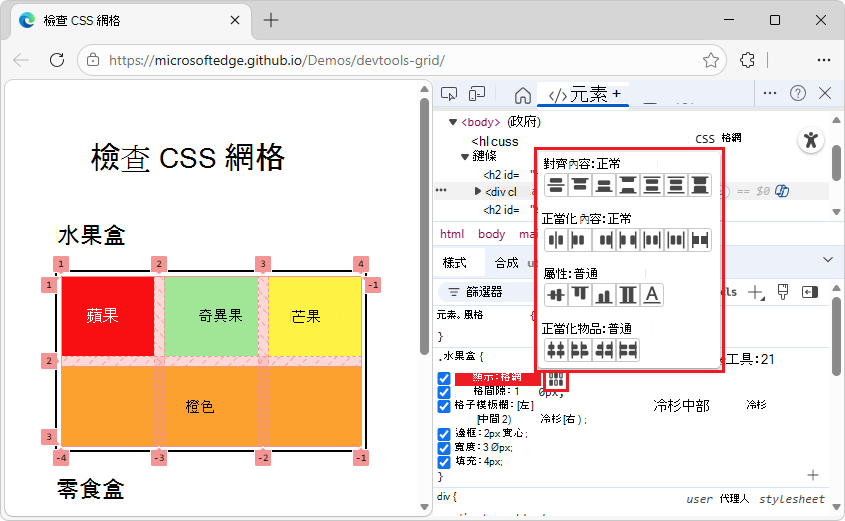The height and width of the screenshot is (521, 845).
Task: Select body in the breadcrumb trail
Action: pyautogui.click(x=491, y=234)
